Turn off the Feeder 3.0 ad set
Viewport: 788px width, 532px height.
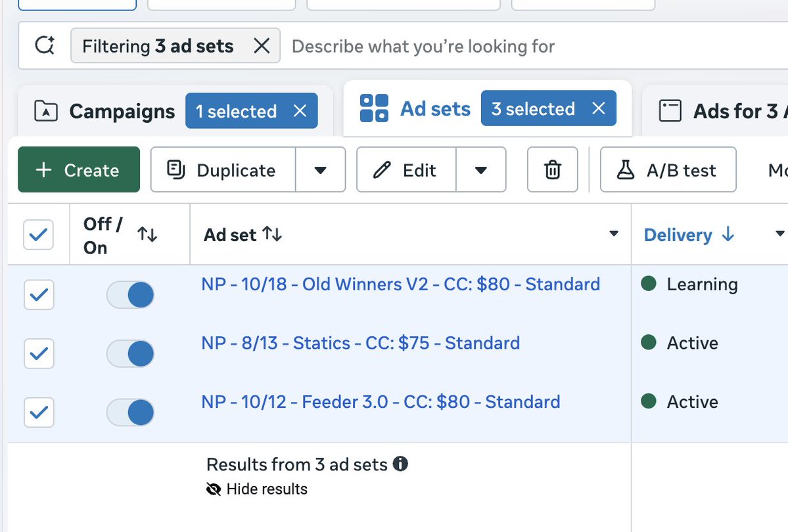[130, 412]
